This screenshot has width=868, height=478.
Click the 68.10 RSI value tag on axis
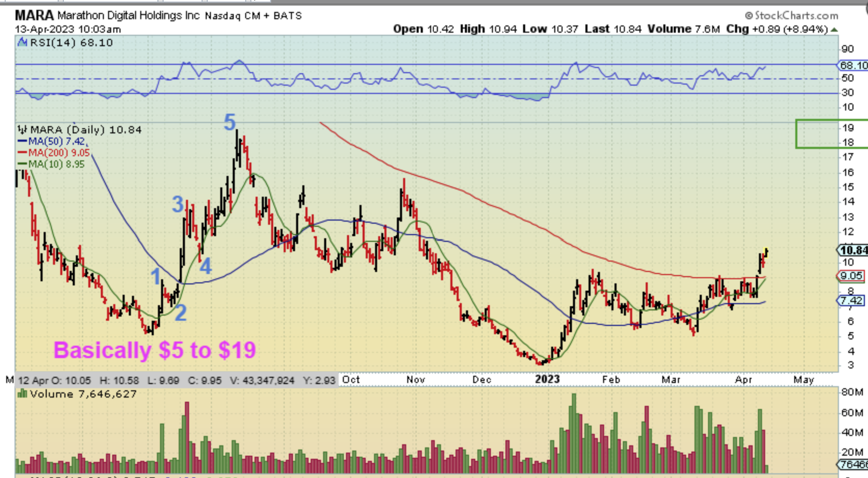pyautogui.click(x=853, y=65)
